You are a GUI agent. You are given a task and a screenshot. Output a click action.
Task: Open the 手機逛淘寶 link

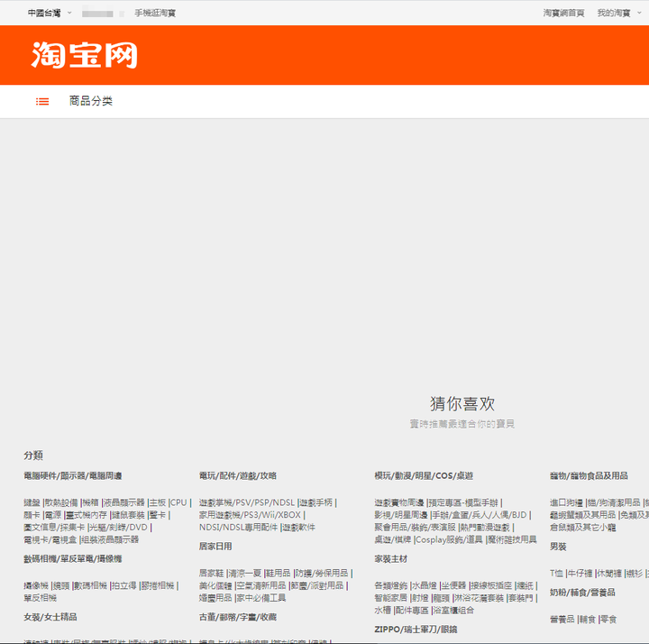pos(155,14)
